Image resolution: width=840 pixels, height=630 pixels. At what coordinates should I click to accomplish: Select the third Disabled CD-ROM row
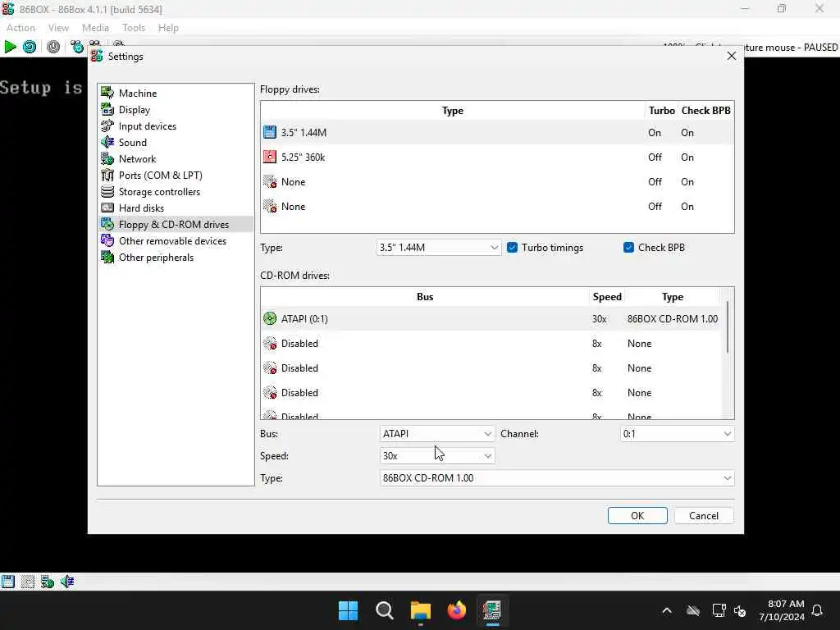[491, 393]
